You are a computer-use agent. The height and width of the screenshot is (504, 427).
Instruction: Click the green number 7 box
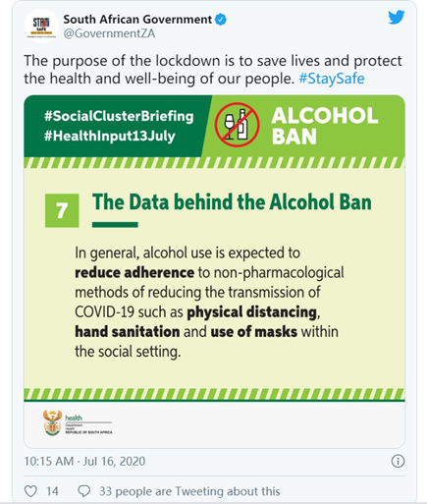pos(62,210)
